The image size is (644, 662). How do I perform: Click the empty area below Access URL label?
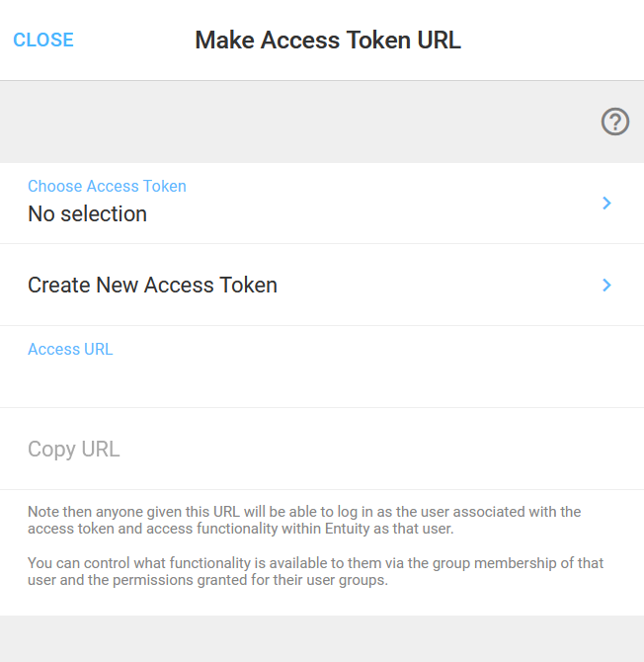[x=322, y=382]
